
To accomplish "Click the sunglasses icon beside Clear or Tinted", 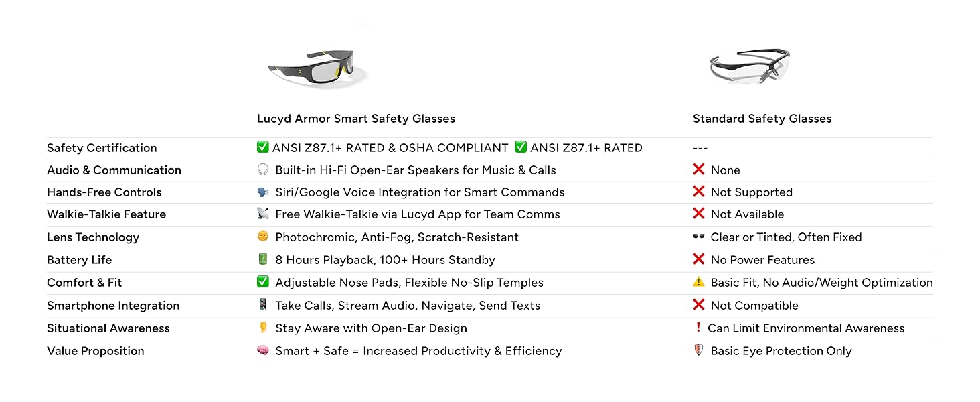I will (x=699, y=237).
